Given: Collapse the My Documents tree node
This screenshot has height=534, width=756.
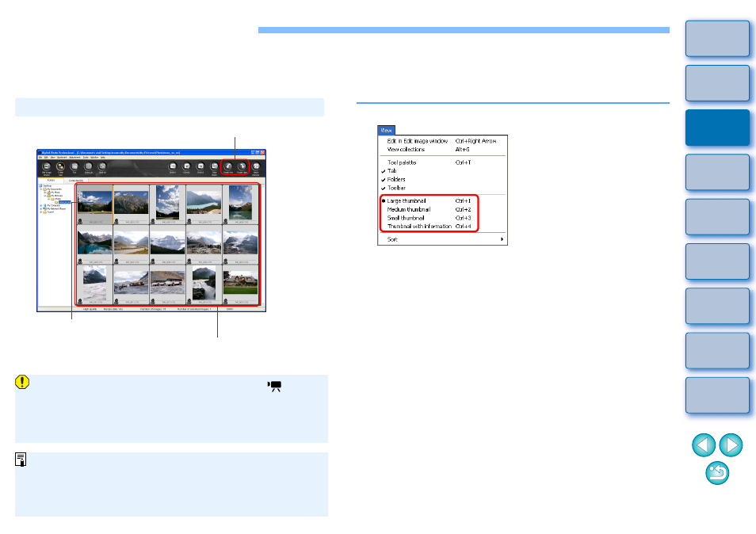Looking at the screenshot, I should click(x=41, y=189).
